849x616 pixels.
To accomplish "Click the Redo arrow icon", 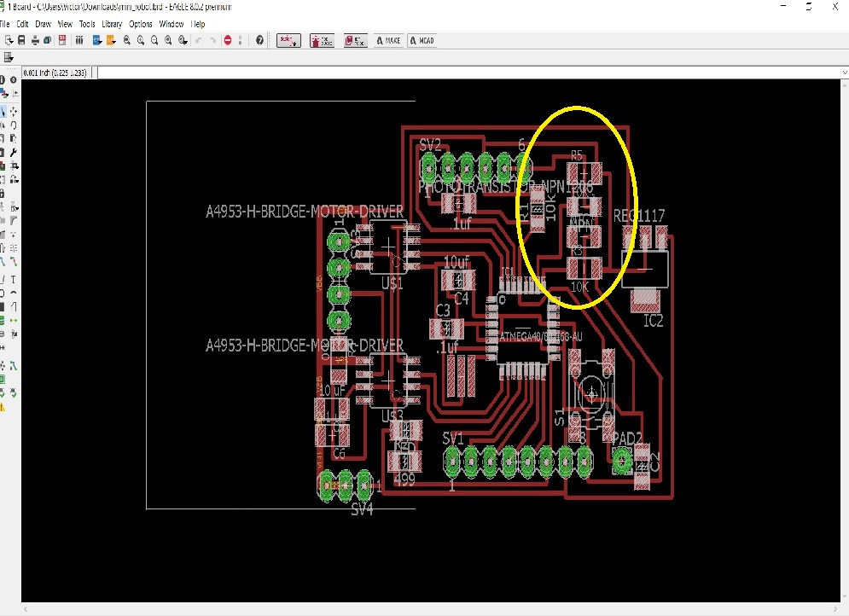I will click(x=212, y=40).
